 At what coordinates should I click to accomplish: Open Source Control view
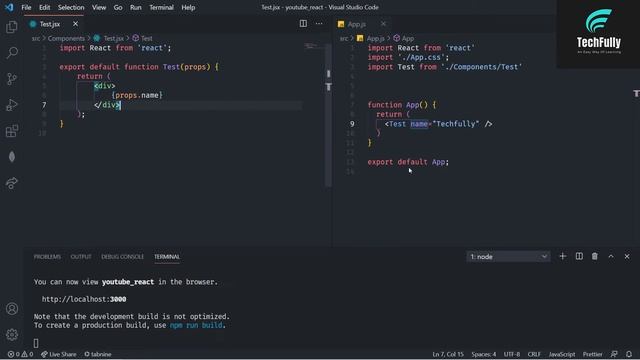click(12, 79)
